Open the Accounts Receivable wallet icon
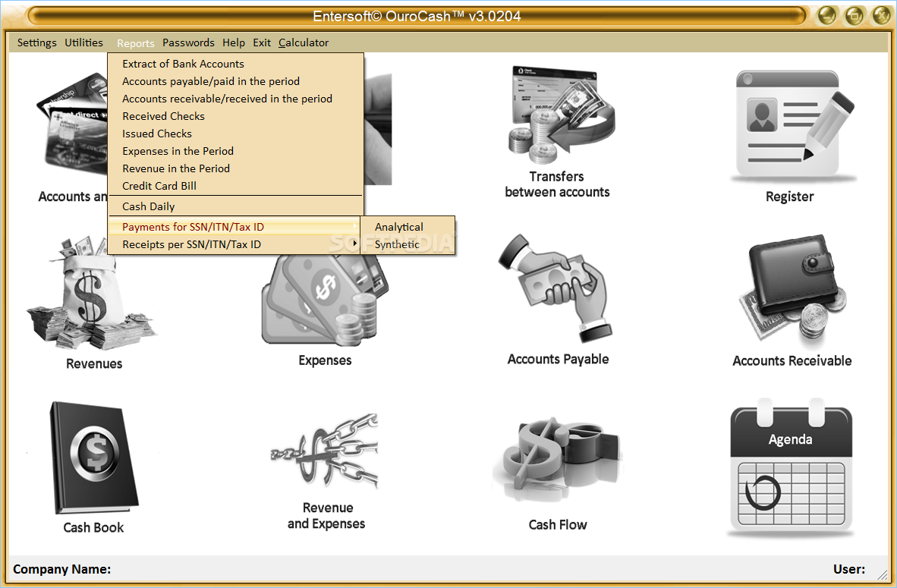This screenshot has height=588, width=897. click(x=793, y=291)
